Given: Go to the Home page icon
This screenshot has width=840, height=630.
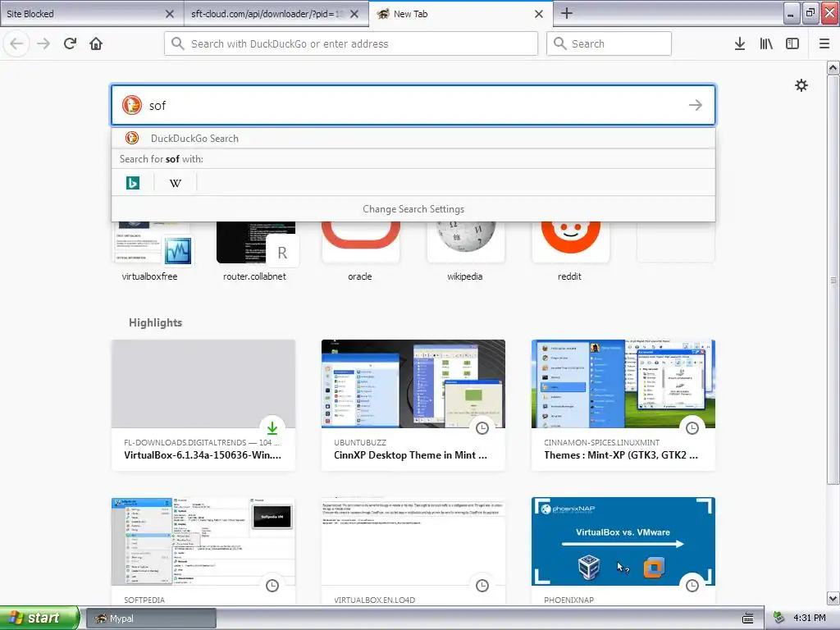Looking at the screenshot, I should coord(96,43).
